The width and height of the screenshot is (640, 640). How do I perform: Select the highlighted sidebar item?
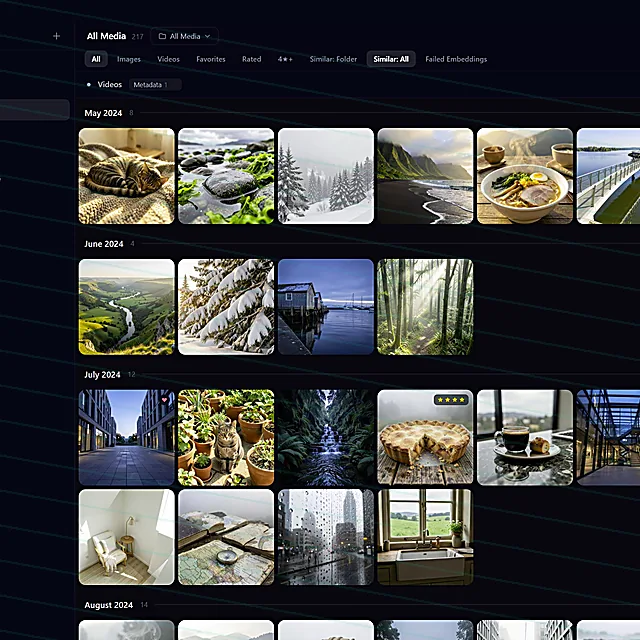tap(35, 109)
